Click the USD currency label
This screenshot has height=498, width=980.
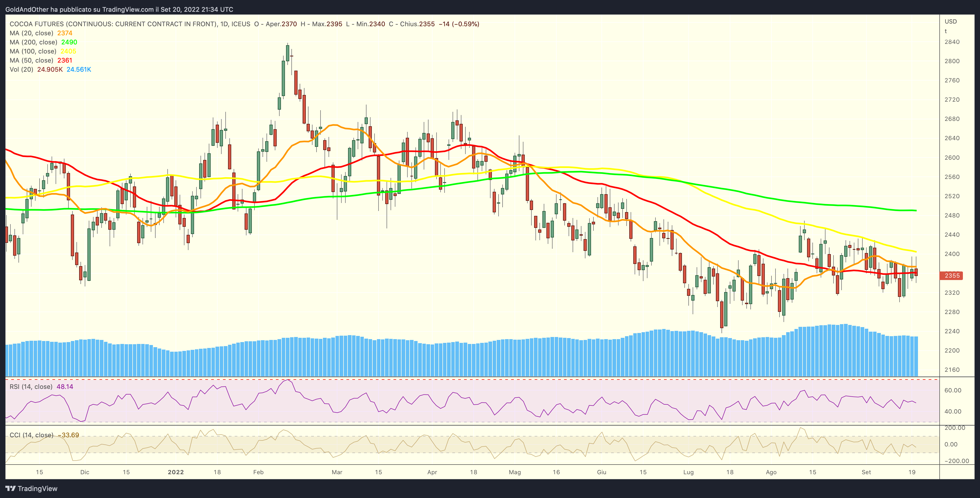[x=951, y=21]
